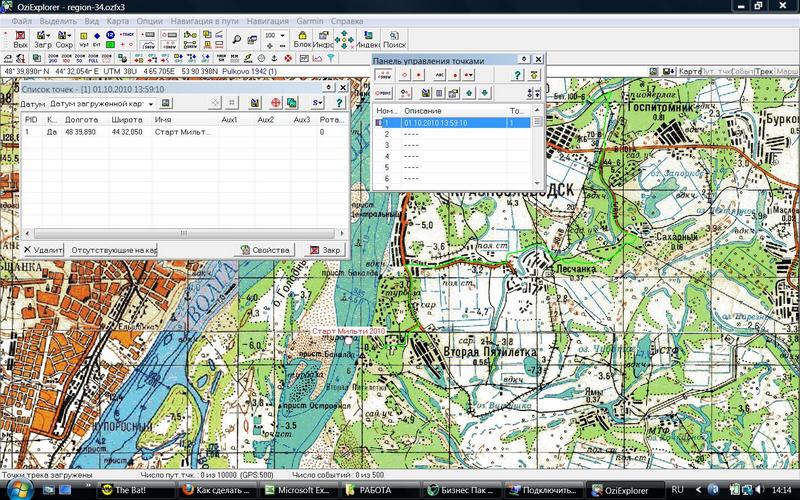The height and width of the screenshot is (500, 800).
Task: Click the horizontal scrollbar in Список точек
Action: (x=184, y=233)
